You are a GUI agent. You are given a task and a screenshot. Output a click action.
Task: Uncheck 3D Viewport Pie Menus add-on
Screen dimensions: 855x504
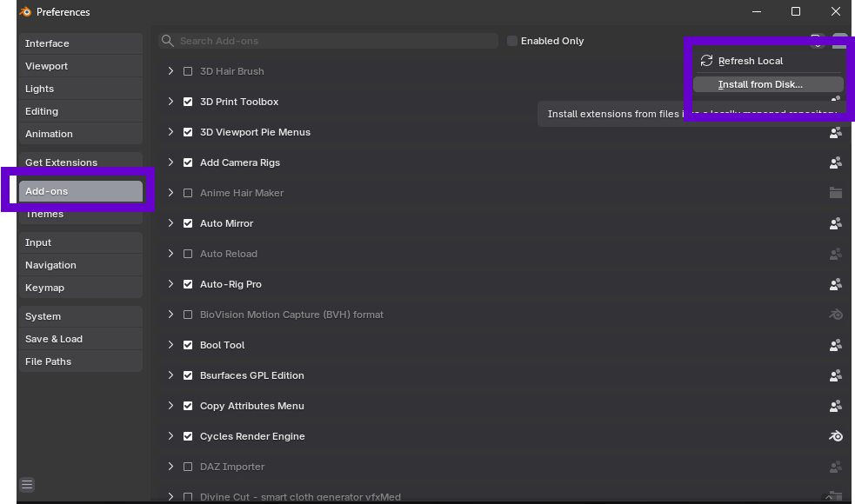click(188, 132)
